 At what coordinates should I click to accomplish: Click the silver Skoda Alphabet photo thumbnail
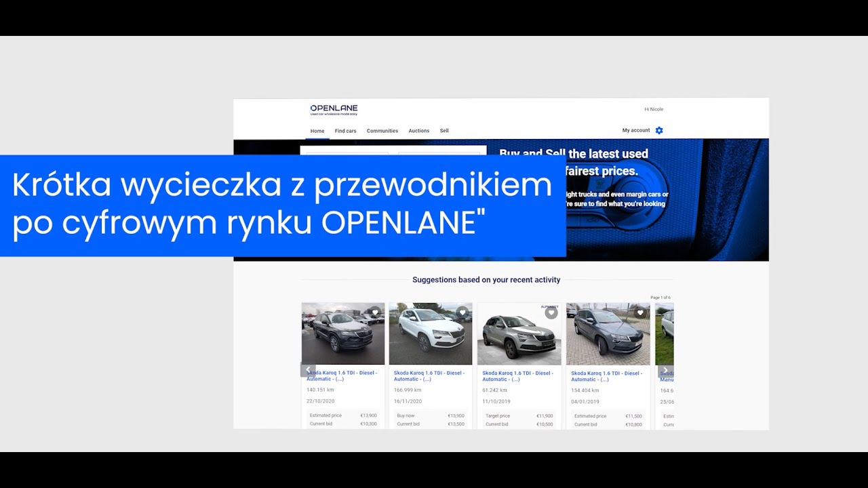pyautogui.click(x=519, y=333)
